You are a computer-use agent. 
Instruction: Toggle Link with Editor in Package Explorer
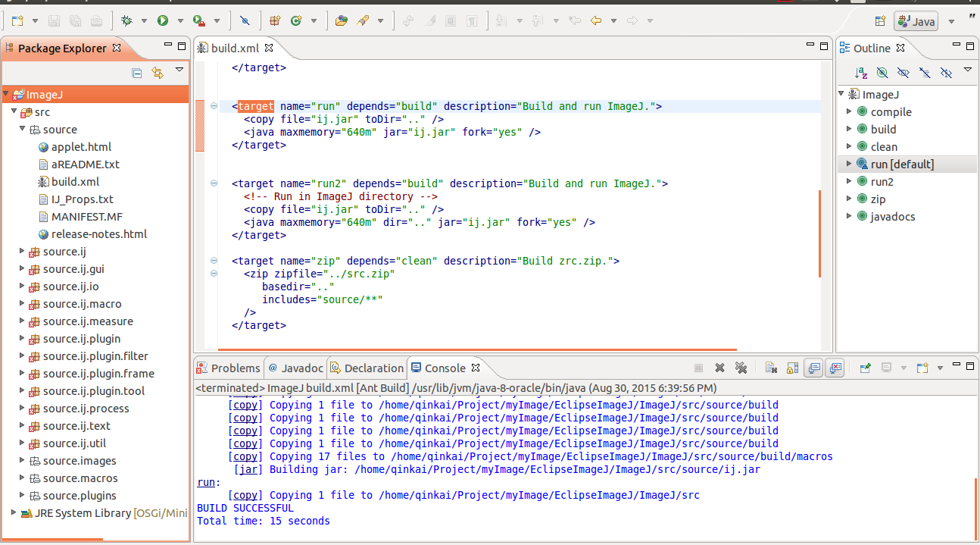158,73
